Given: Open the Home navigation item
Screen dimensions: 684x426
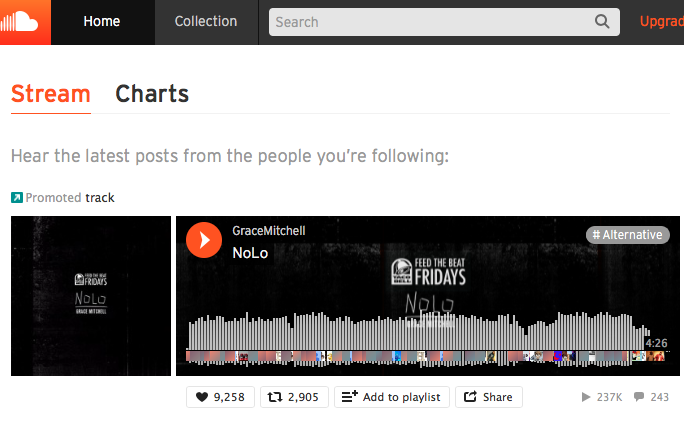Looking at the screenshot, I should [x=102, y=21].
